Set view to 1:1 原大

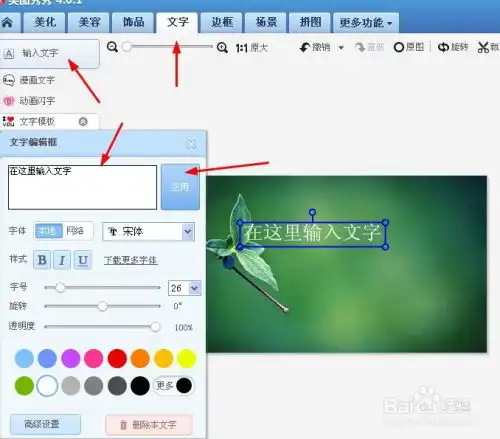coord(251,48)
